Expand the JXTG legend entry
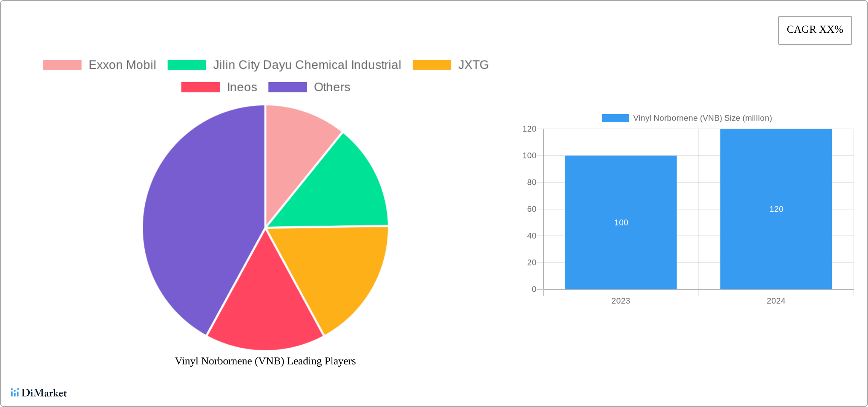The height and width of the screenshot is (407, 868). (x=473, y=65)
